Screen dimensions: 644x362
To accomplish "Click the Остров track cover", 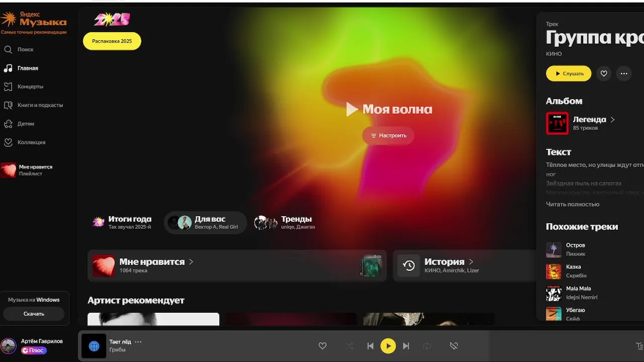I will coord(553,250).
